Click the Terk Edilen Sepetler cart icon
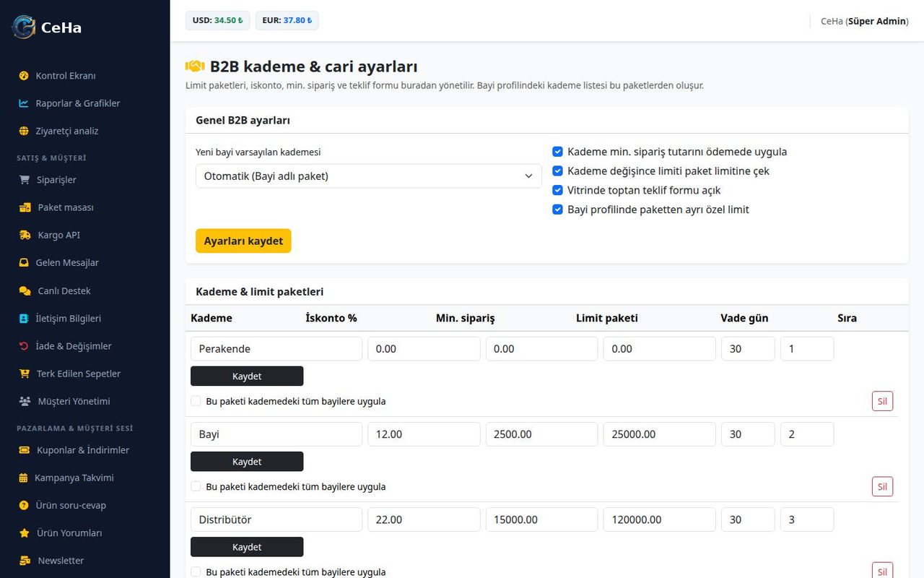Screen dimensions: 924x578 [x=25, y=374]
